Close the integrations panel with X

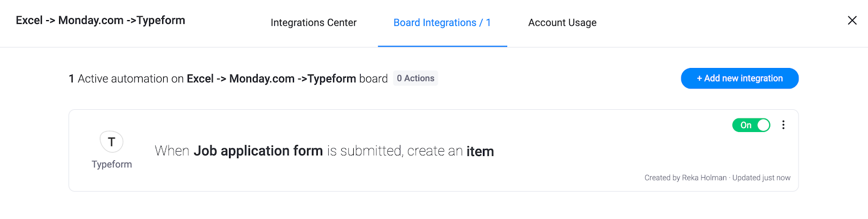tap(852, 20)
